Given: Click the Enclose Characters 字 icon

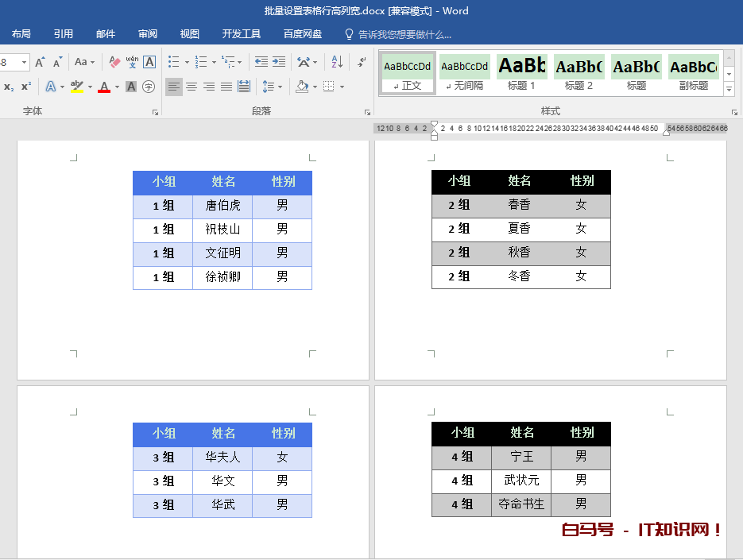Looking at the screenshot, I should (x=148, y=87).
